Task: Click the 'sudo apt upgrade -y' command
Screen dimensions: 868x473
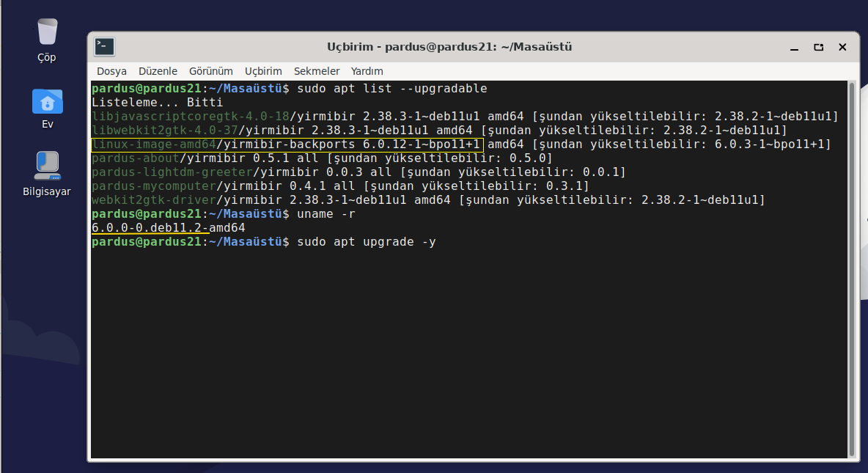Action: 367,242
